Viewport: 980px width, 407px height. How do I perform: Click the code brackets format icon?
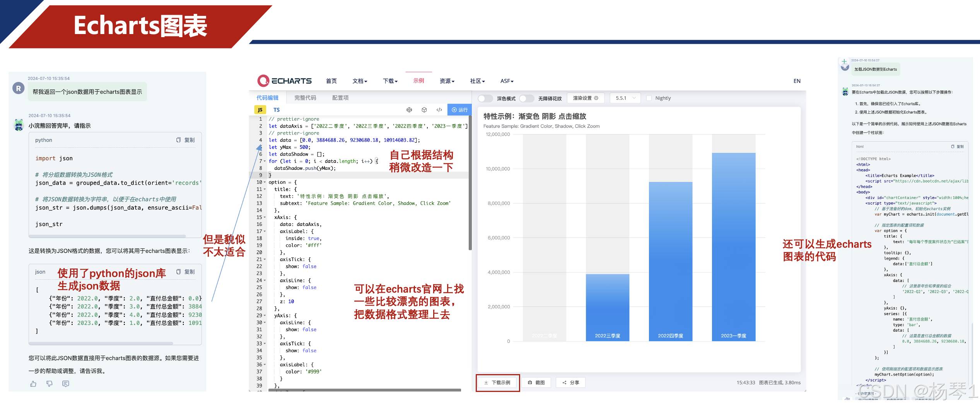[439, 110]
